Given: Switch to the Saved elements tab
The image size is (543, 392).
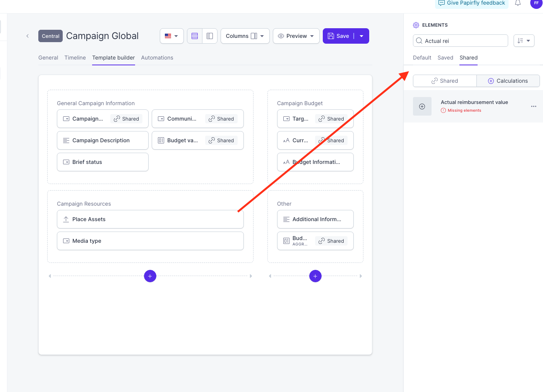Looking at the screenshot, I should pyautogui.click(x=445, y=58).
